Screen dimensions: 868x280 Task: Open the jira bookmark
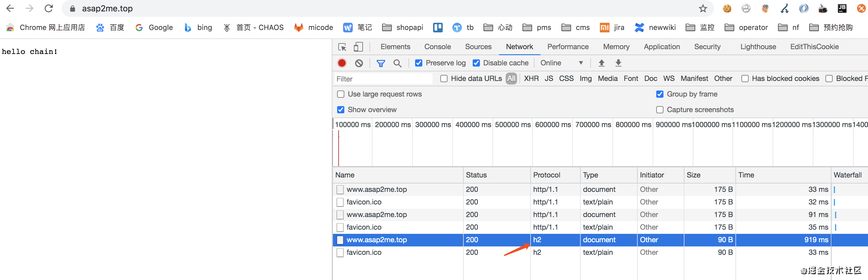pyautogui.click(x=612, y=28)
